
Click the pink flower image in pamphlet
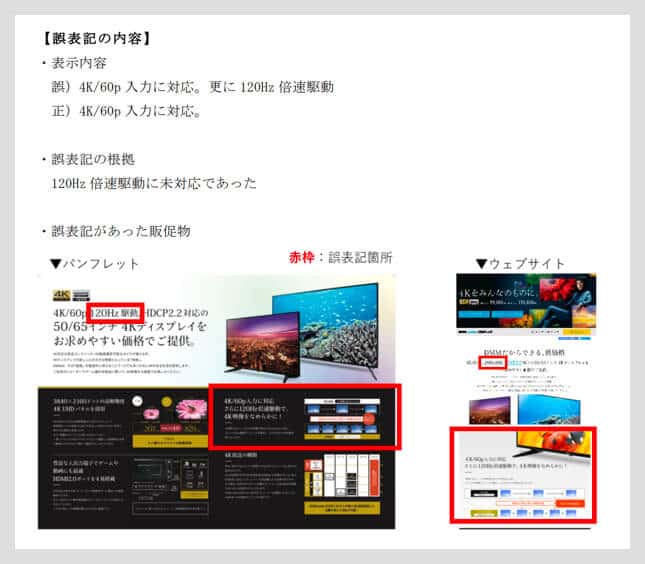[191, 408]
